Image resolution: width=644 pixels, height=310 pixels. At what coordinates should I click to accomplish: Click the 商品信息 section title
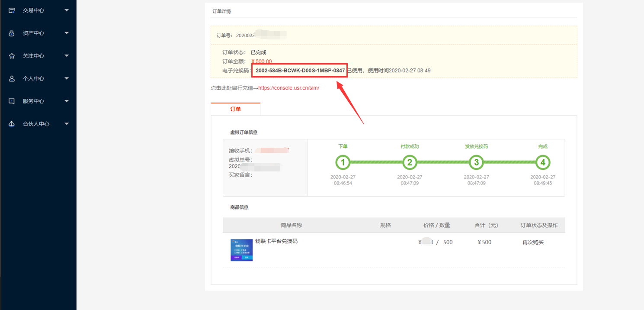click(239, 207)
